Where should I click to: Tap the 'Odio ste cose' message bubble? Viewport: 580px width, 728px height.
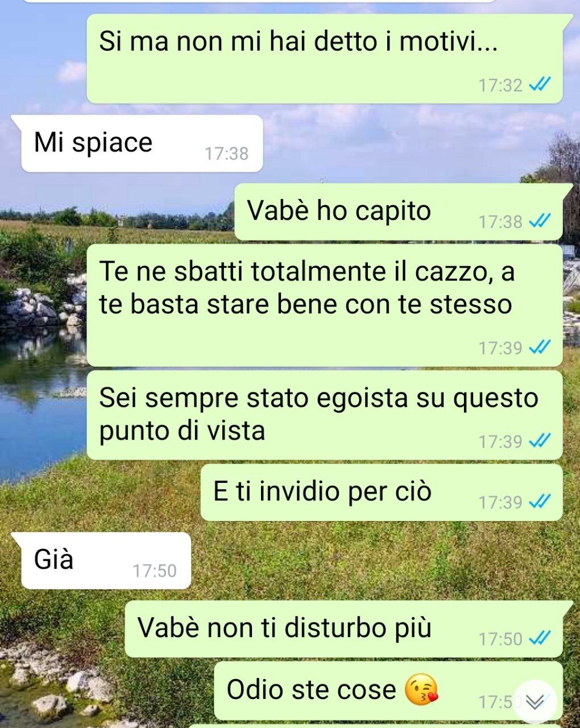pyautogui.click(x=388, y=690)
